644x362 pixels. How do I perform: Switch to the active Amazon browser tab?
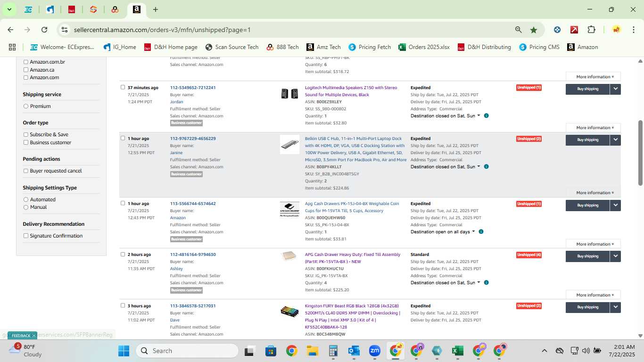[136, 9]
